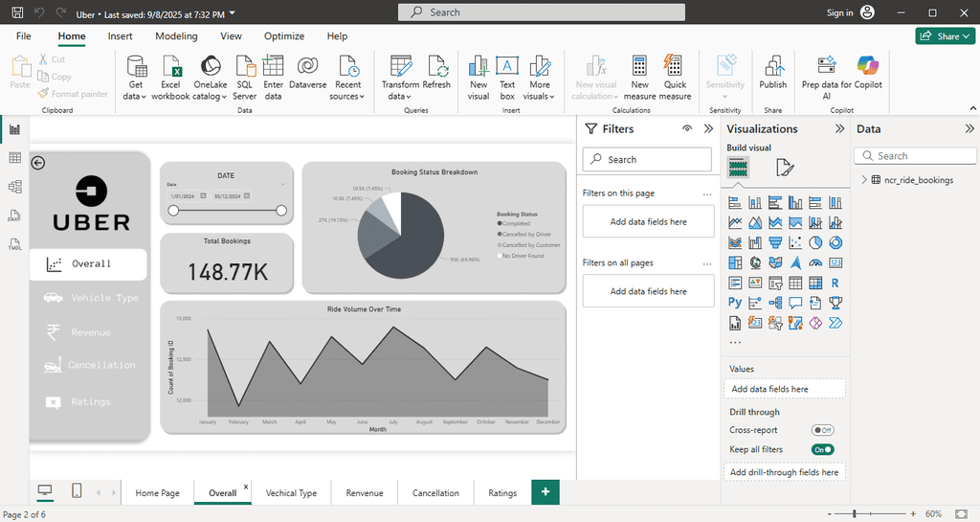
Task: Click the Excel workbook icon
Action: [x=170, y=67]
